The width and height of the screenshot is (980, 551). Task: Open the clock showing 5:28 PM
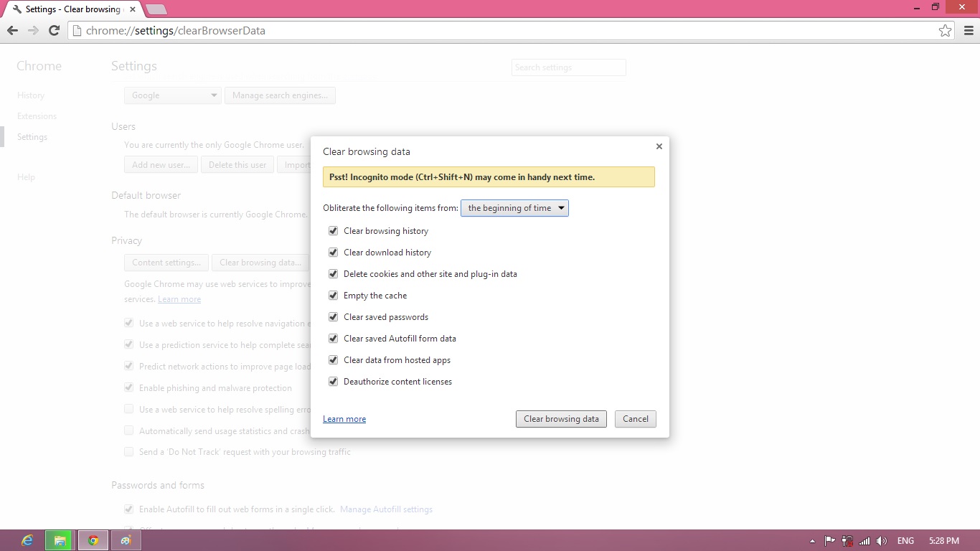click(943, 541)
